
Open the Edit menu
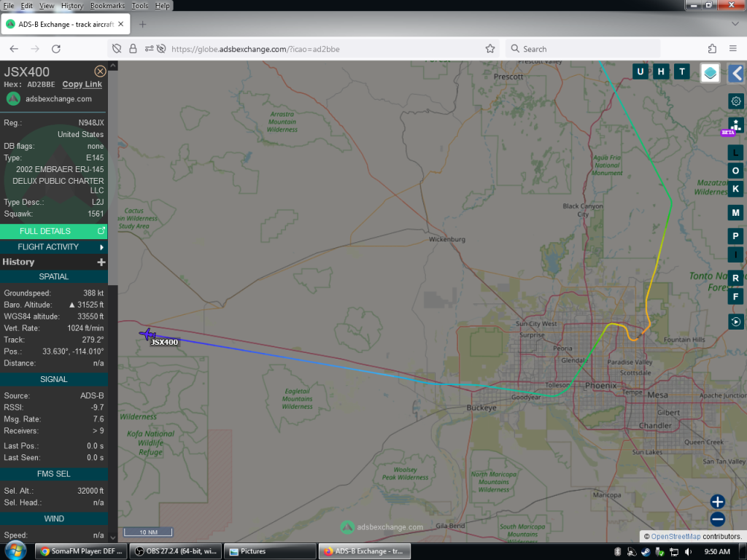point(27,6)
